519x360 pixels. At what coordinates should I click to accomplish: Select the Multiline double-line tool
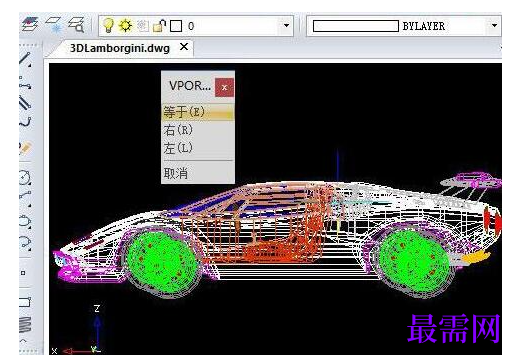tap(25, 103)
